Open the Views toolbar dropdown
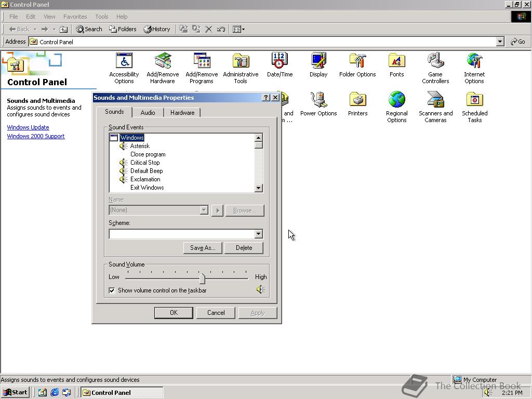This screenshot has height=399, width=532. pyautogui.click(x=238, y=29)
